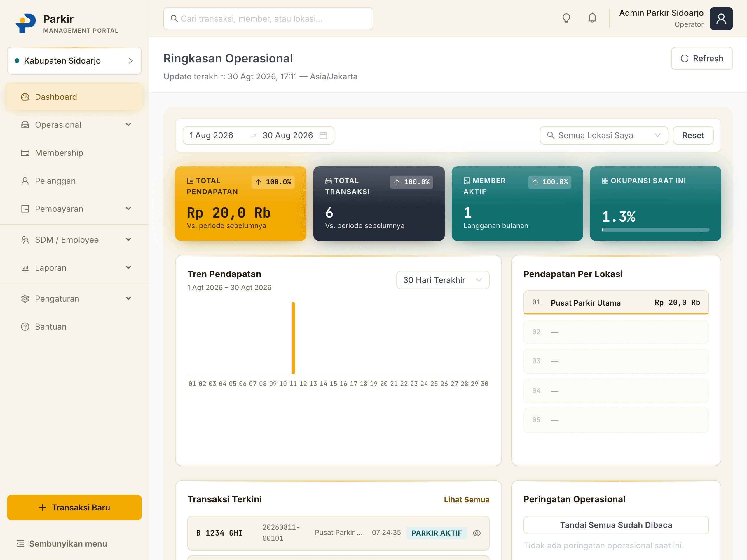
Task: Click the Total Pendapatan 100.0% badge
Action: (273, 182)
